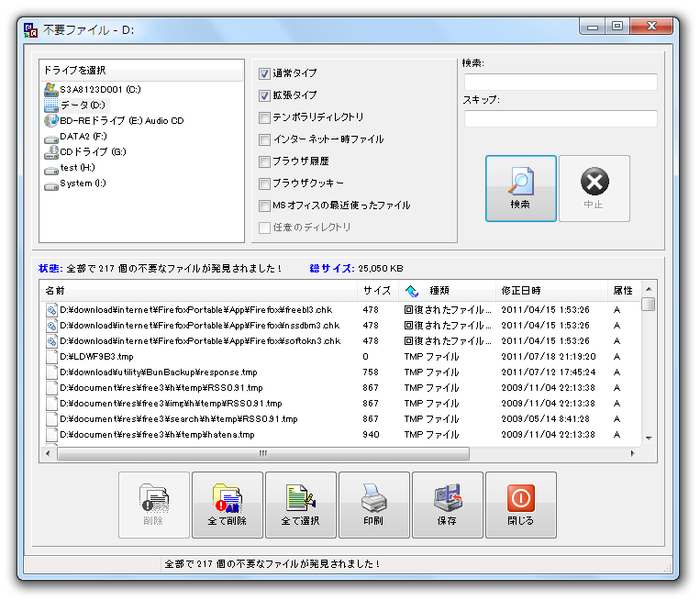Click the 保存 save button
This screenshot has width=700, height=600.
coord(448,505)
